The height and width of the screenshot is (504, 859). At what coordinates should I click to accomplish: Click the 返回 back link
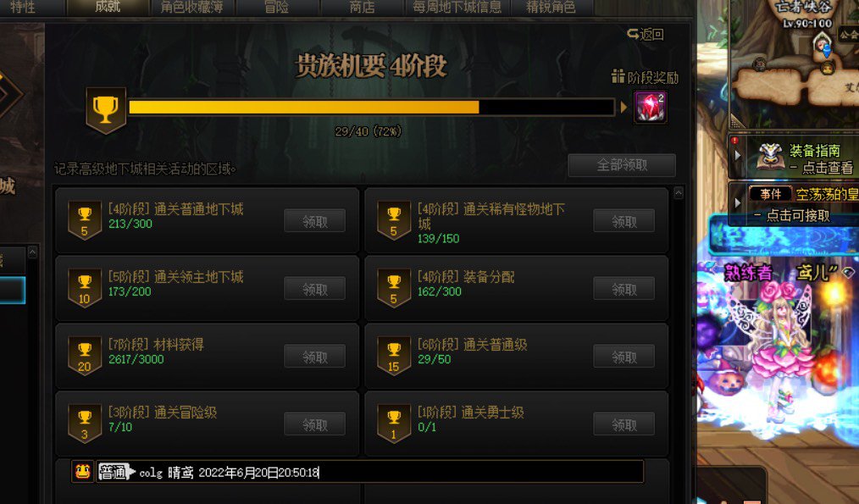tap(646, 35)
